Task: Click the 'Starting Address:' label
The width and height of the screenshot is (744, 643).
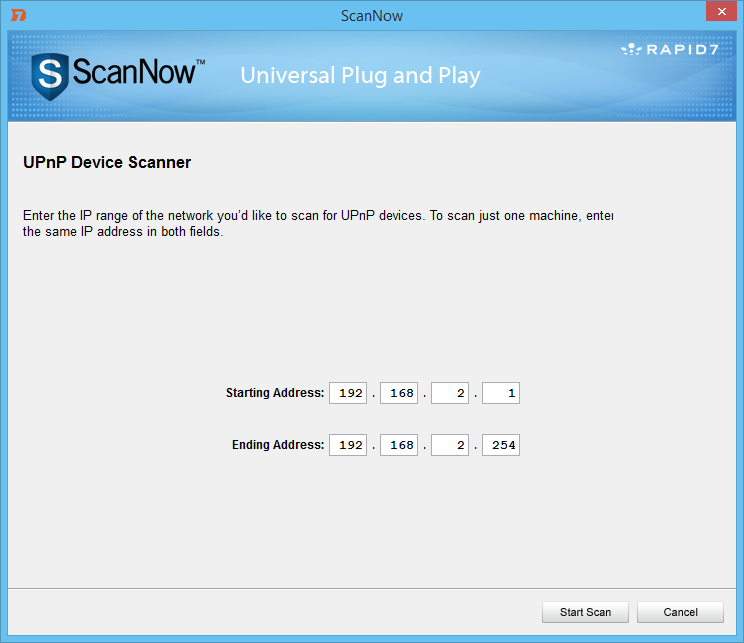Action: click(275, 393)
